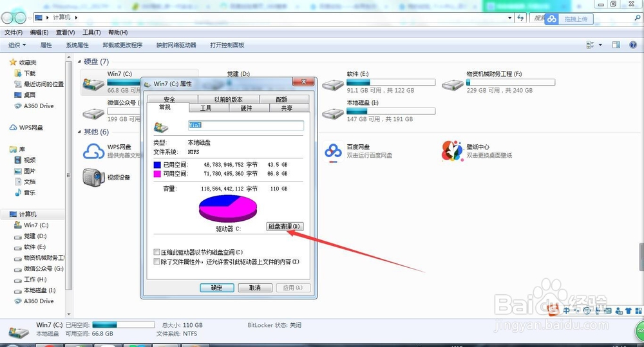The width and height of the screenshot is (644, 347).
Task: Click the WPS网盘 cloud icon in 其他 group
Action: (93, 151)
